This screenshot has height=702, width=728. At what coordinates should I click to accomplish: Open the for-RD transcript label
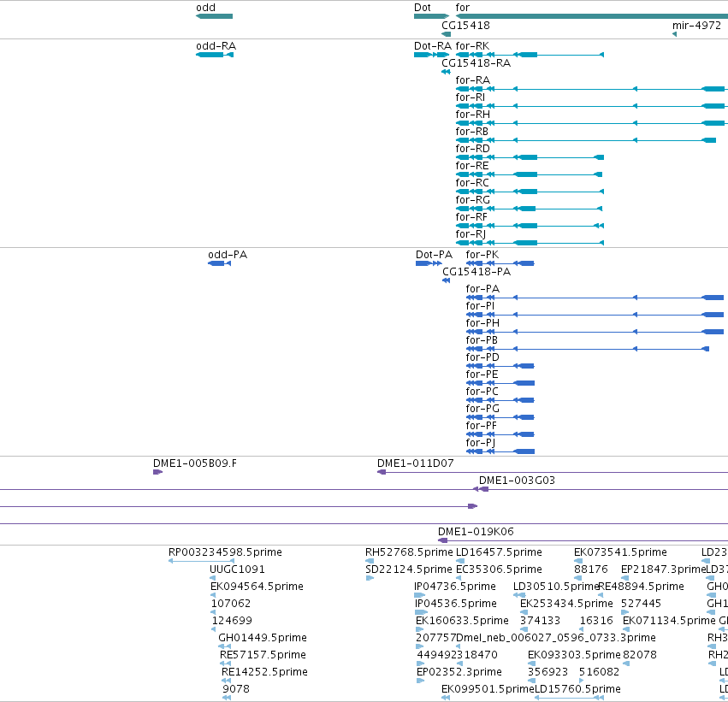[472, 149]
